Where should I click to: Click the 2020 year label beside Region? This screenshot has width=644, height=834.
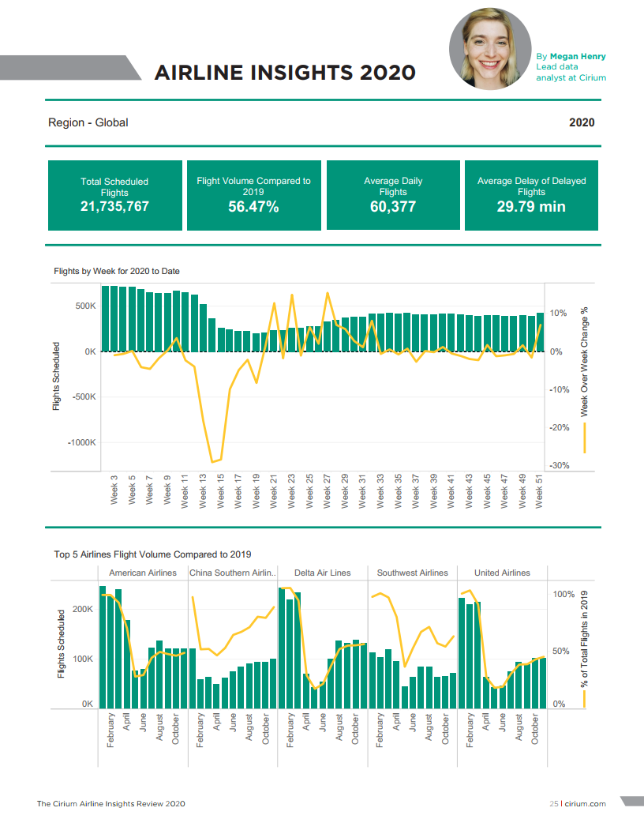coord(582,122)
